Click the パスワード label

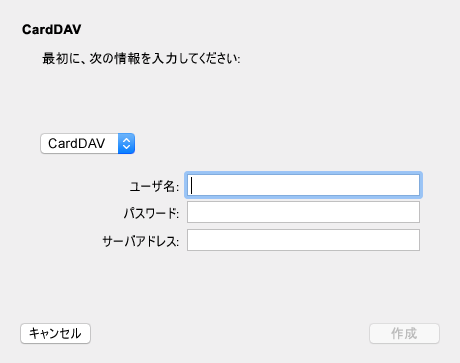point(151,213)
